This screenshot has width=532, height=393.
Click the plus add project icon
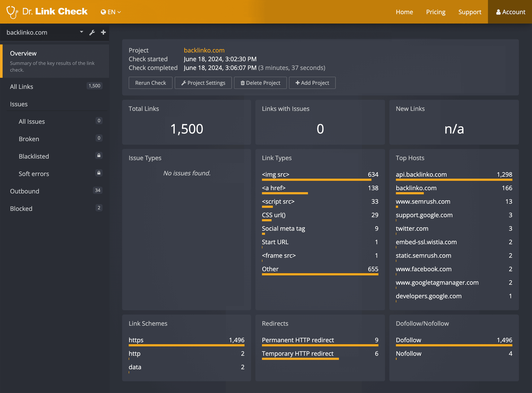click(x=103, y=32)
